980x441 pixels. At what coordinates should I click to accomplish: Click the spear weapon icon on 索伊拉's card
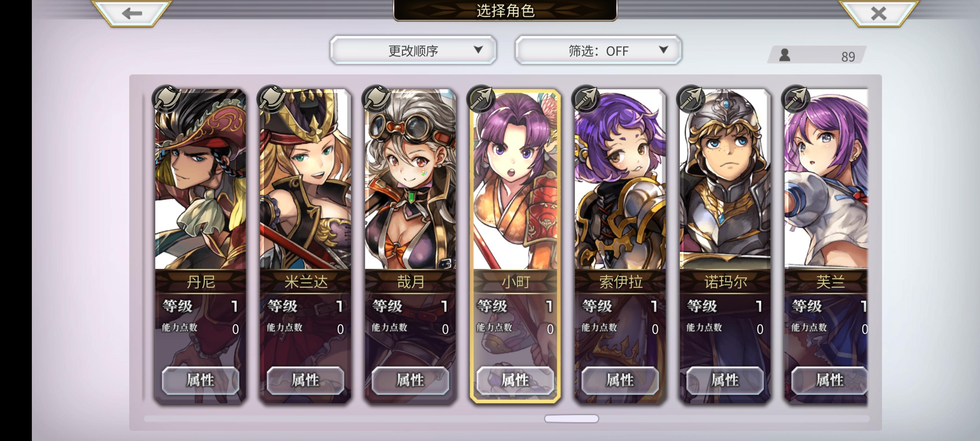[x=586, y=98]
